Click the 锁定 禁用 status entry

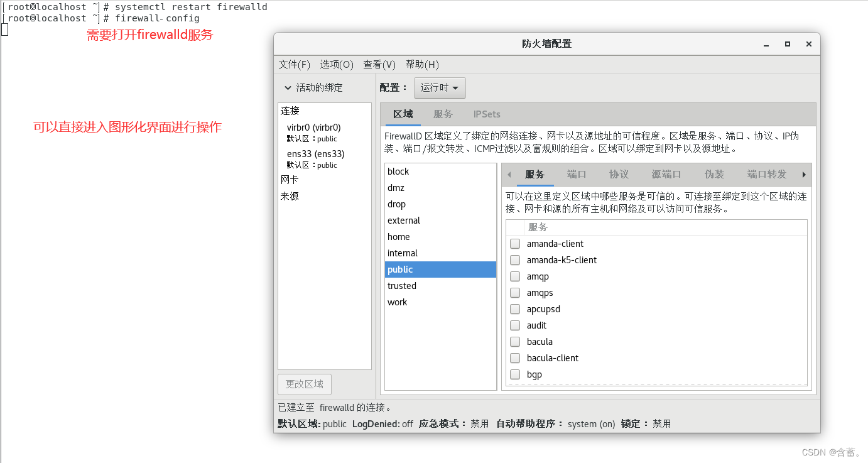pyautogui.click(x=646, y=424)
